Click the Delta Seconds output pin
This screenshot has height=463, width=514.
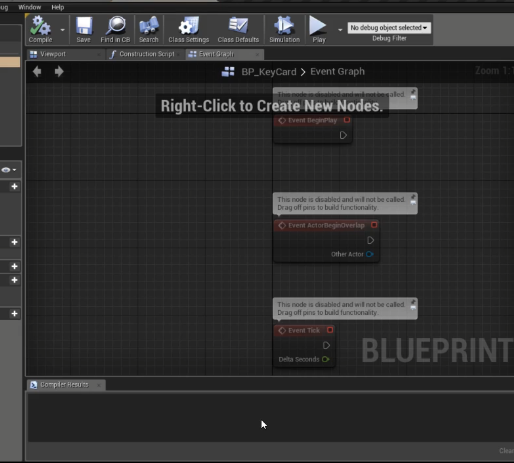point(326,359)
